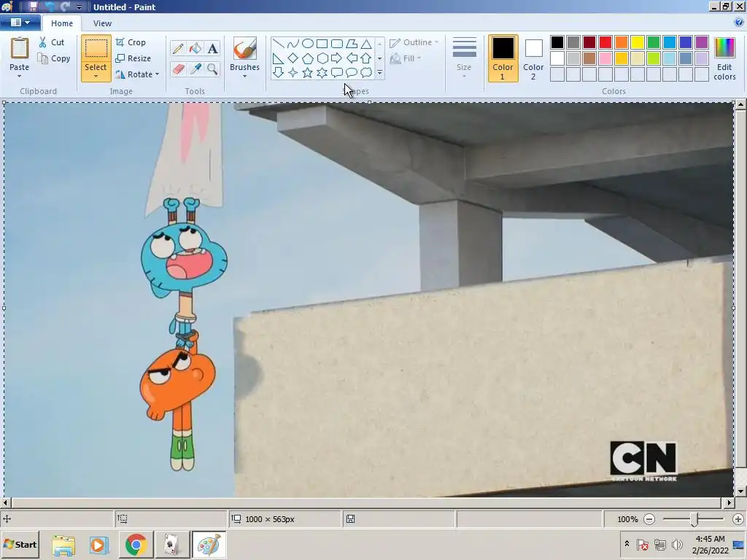Choose the Five-point star shape
The image size is (747, 560).
click(308, 72)
